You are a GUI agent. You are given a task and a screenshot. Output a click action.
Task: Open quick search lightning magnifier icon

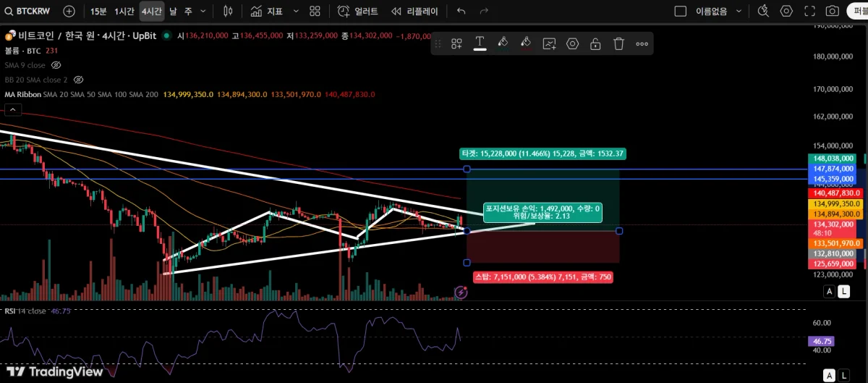(x=763, y=11)
